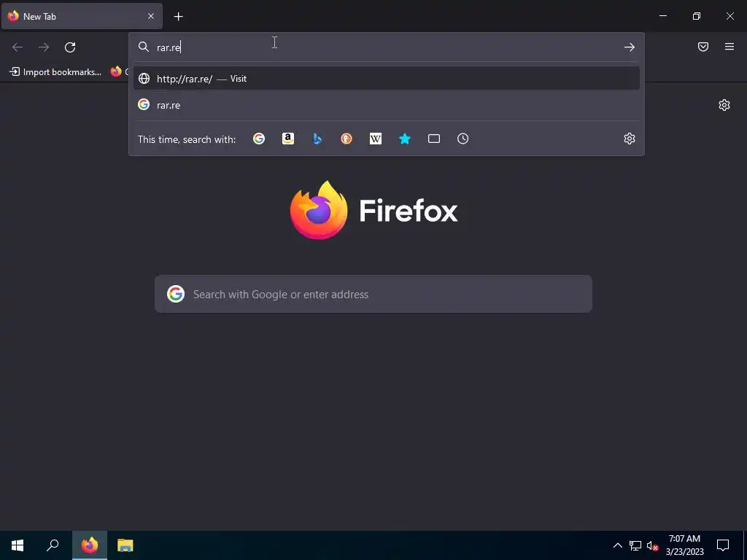Image resolution: width=747 pixels, height=560 pixels.
Task: Search this time with DuckDuckGo
Action: pyautogui.click(x=347, y=139)
